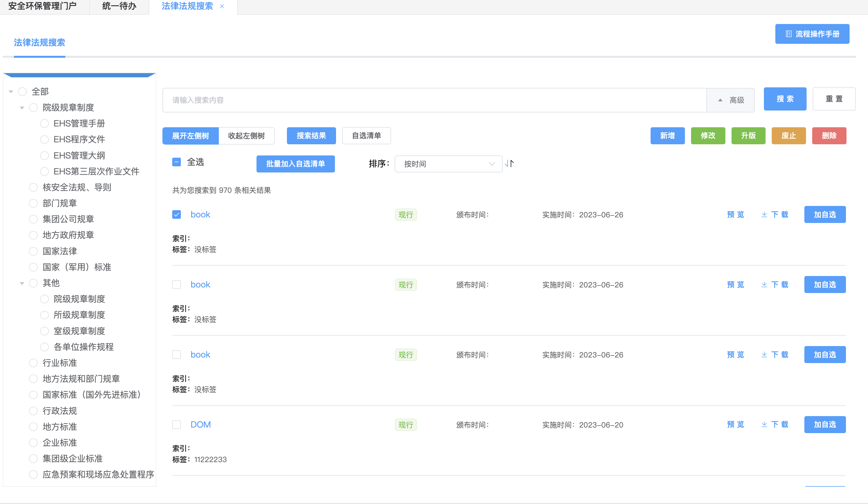Click the 升版 button
This screenshot has height=504, width=868.
click(x=748, y=136)
